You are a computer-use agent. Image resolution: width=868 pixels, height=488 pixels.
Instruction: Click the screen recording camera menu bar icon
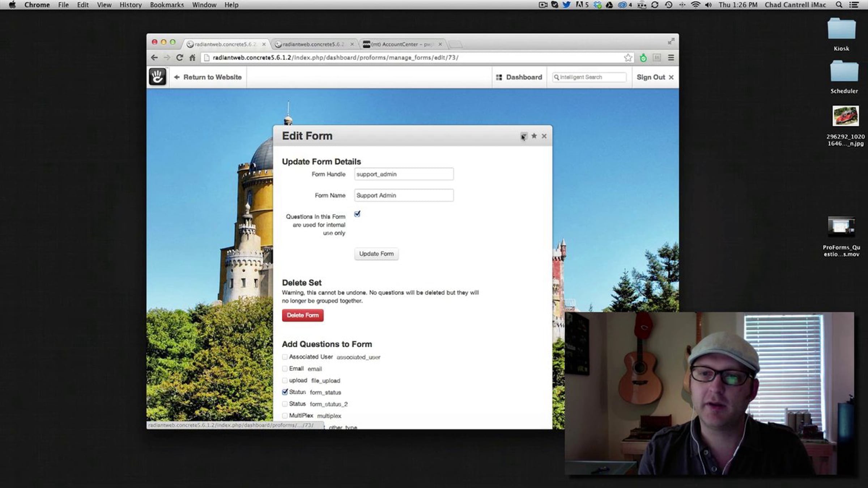pyautogui.click(x=543, y=5)
